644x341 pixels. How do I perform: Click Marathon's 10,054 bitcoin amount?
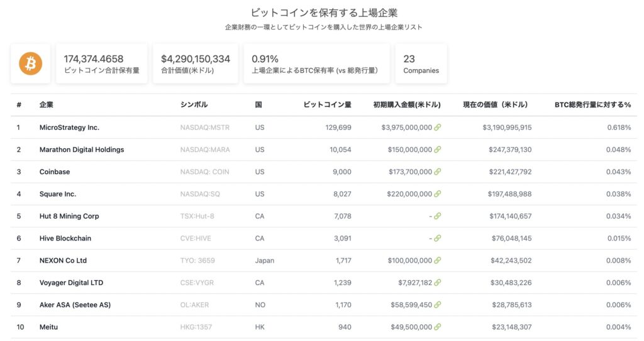pos(340,150)
